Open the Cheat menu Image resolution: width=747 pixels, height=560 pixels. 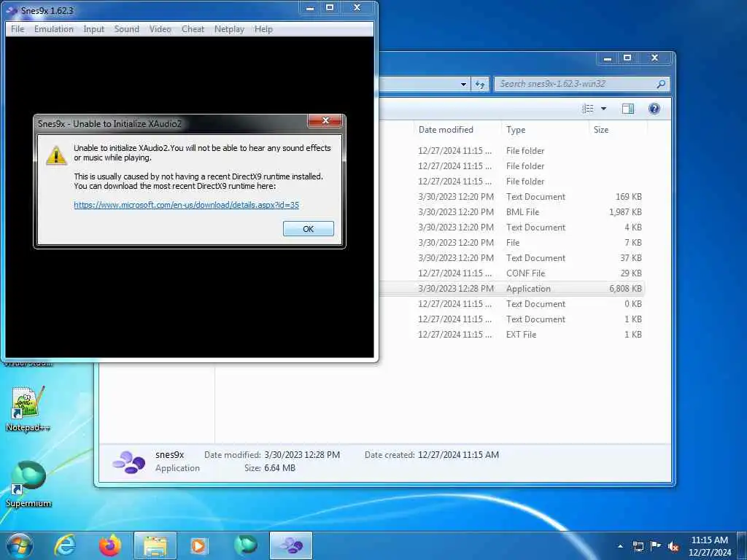[x=193, y=29]
